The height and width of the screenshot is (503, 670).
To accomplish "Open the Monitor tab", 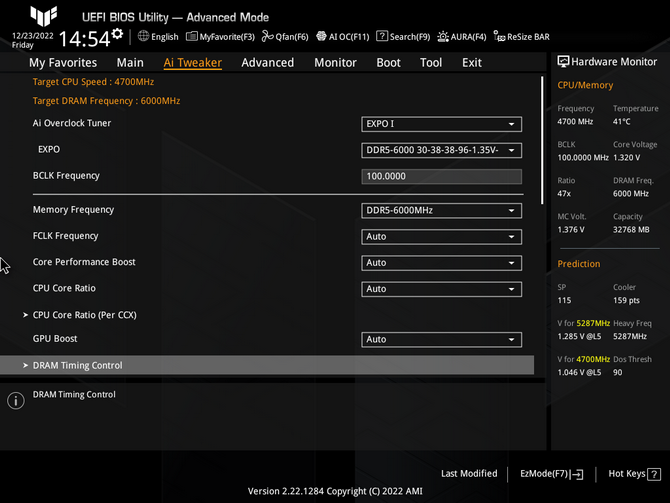I will 335,62.
